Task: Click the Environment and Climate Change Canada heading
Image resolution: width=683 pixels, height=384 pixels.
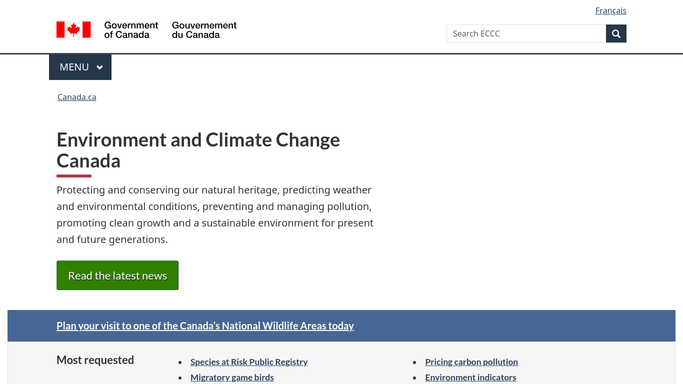Action: pyautogui.click(x=198, y=150)
